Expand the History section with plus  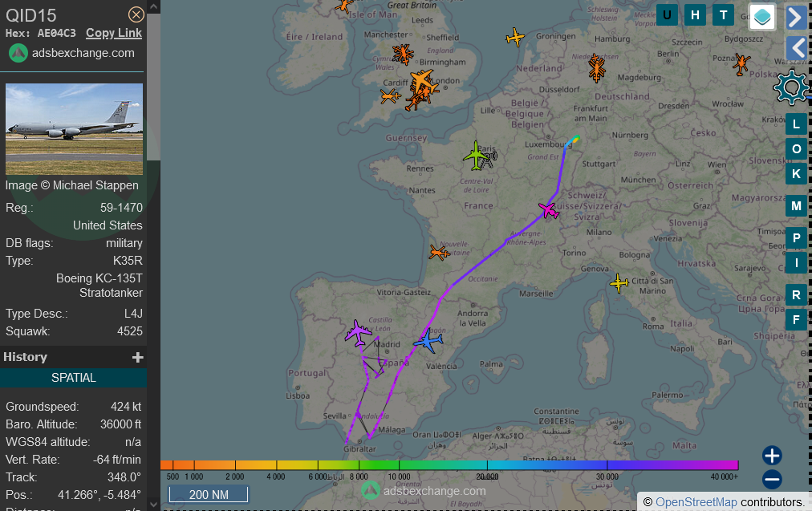137,357
